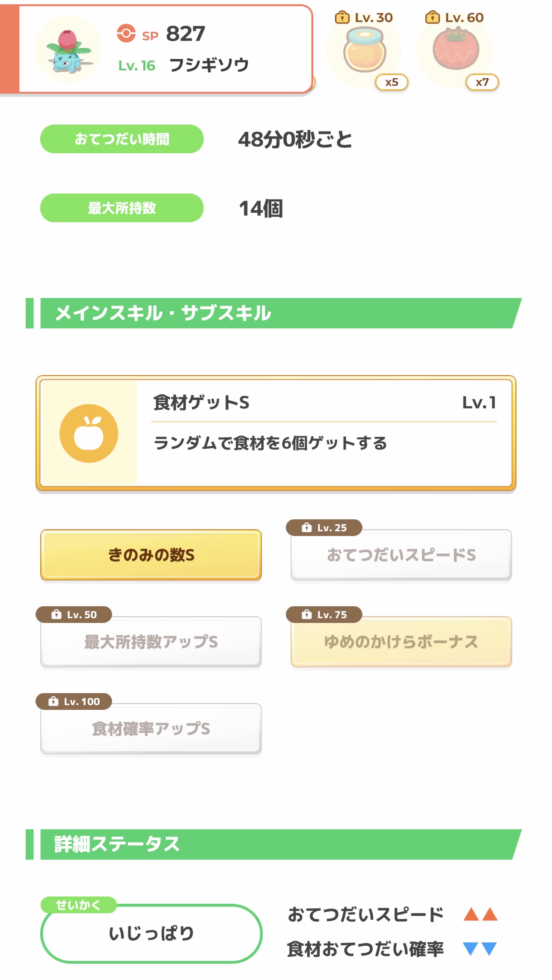Image resolution: width=552 pixels, height=980 pixels.
Task: Tap the Lv. 30 lock icon
Action: coord(342,18)
